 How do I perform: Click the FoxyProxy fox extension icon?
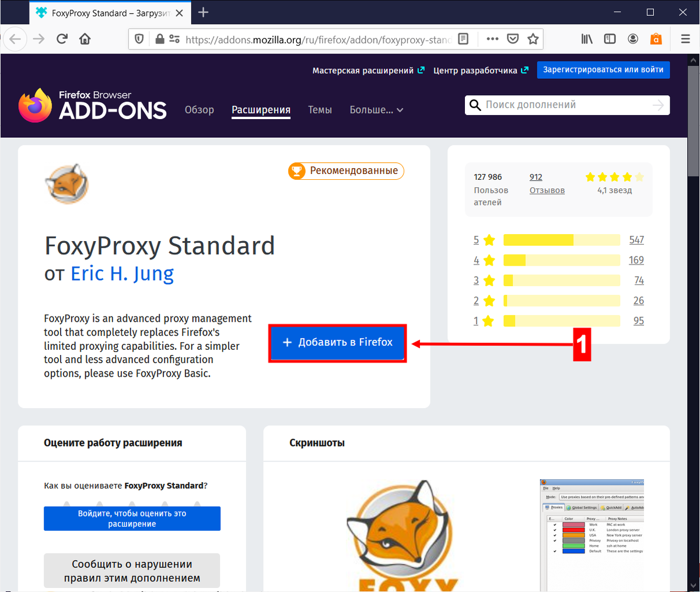66,184
